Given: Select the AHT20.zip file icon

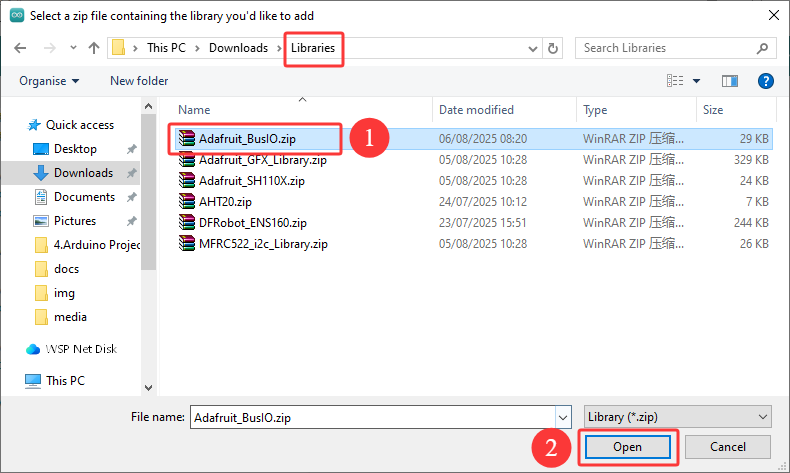Looking at the screenshot, I should click(187, 201).
